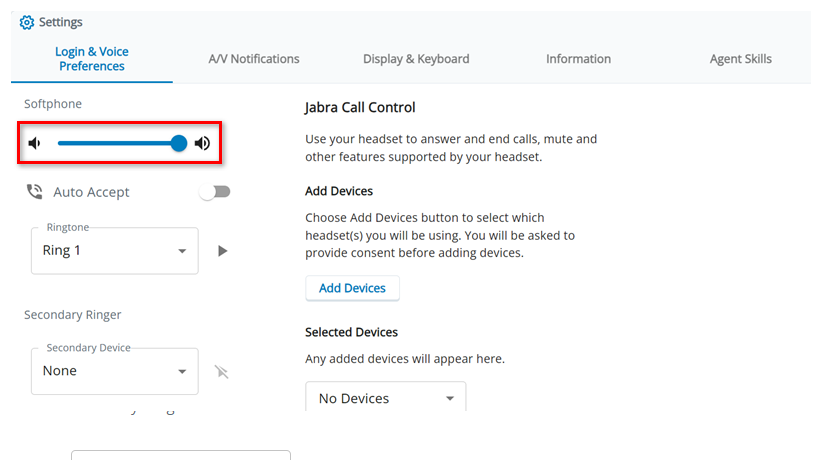Click the low volume speaker icon
The height and width of the screenshot is (460, 813).
pos(35,143)
